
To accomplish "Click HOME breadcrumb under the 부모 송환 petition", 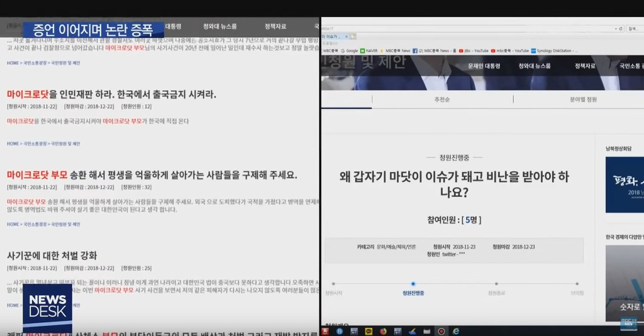I will [x=13, y=224].
